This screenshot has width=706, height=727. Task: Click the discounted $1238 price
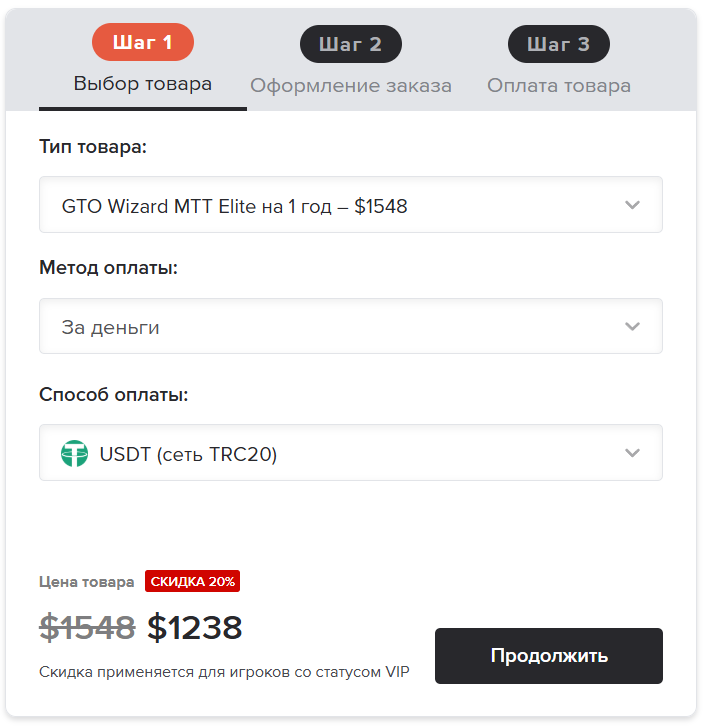pyautogui.click(x=195, y=627)
